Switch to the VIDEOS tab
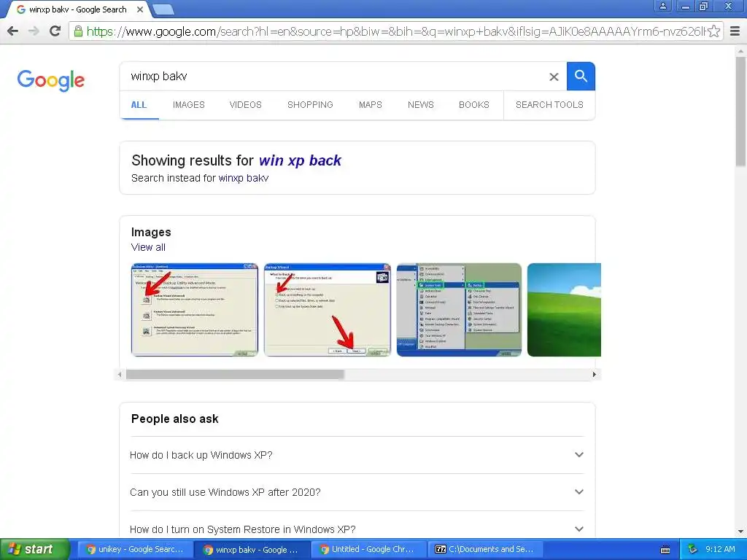The image size is (747, 560). (x=245, y=105)
